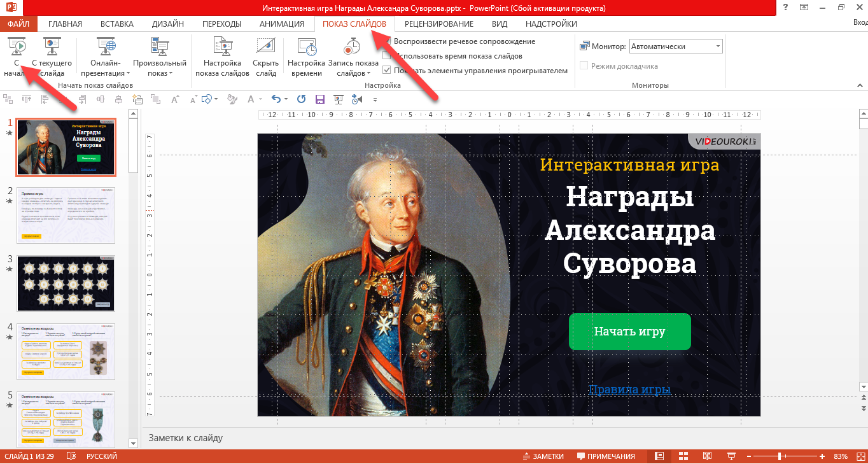Switch to ГЛАВНАЯ ribbon tab
This screenshot has height=464, width=868.
pos(66,24)
